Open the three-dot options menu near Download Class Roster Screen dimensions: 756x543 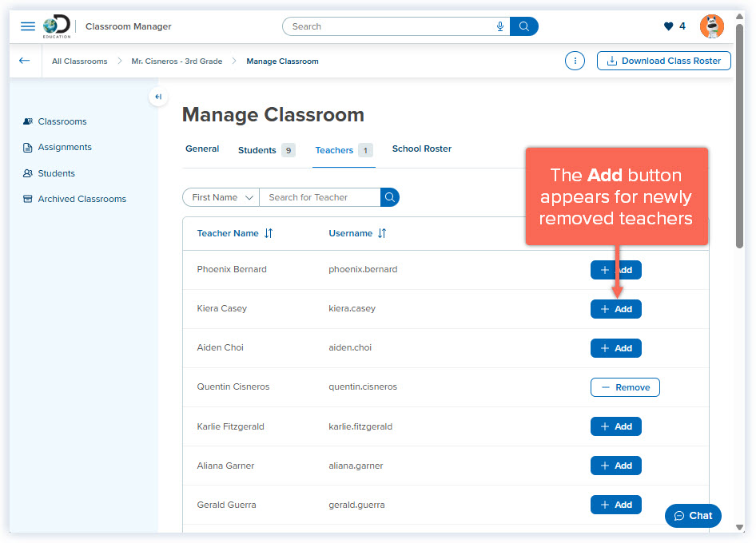point(575,60)
